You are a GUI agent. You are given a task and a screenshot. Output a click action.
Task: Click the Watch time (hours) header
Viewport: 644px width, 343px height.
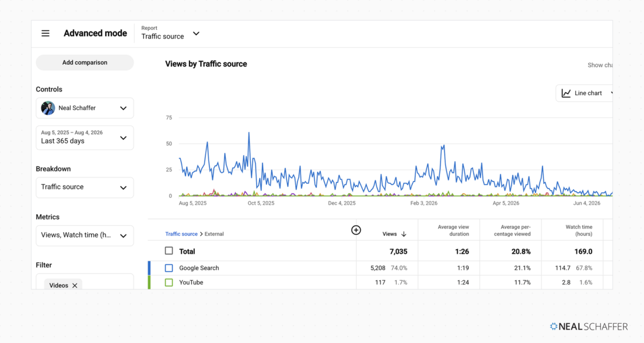click(x=579, y=230)
